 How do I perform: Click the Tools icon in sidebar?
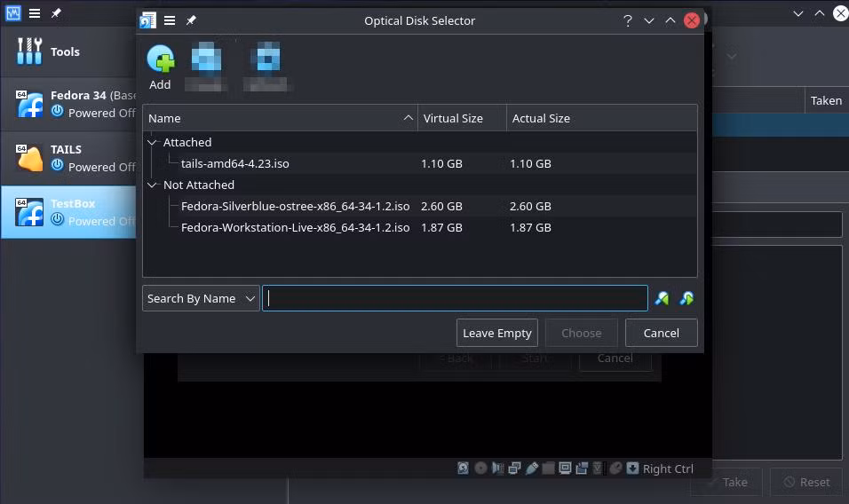(x=29, y=51)
